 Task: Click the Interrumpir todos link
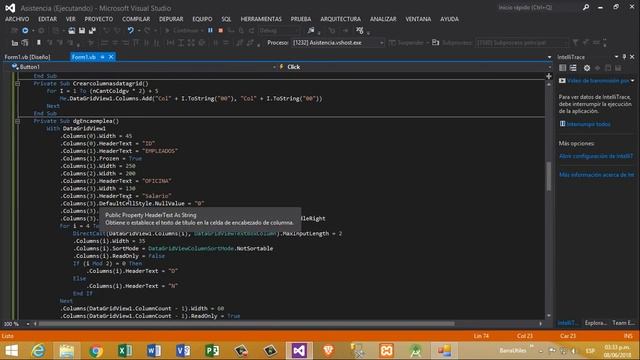tap(589, 124)
